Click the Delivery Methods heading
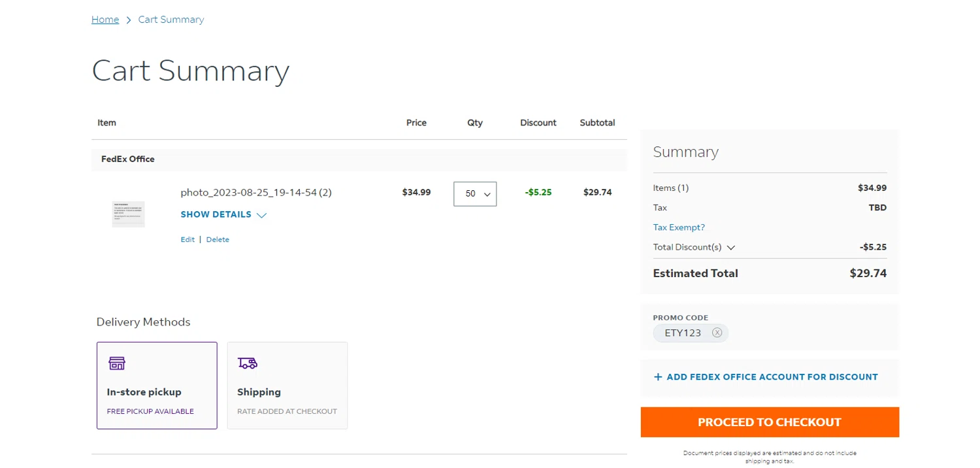The width and height of the screenshot is (980, 468). (143, 322)
